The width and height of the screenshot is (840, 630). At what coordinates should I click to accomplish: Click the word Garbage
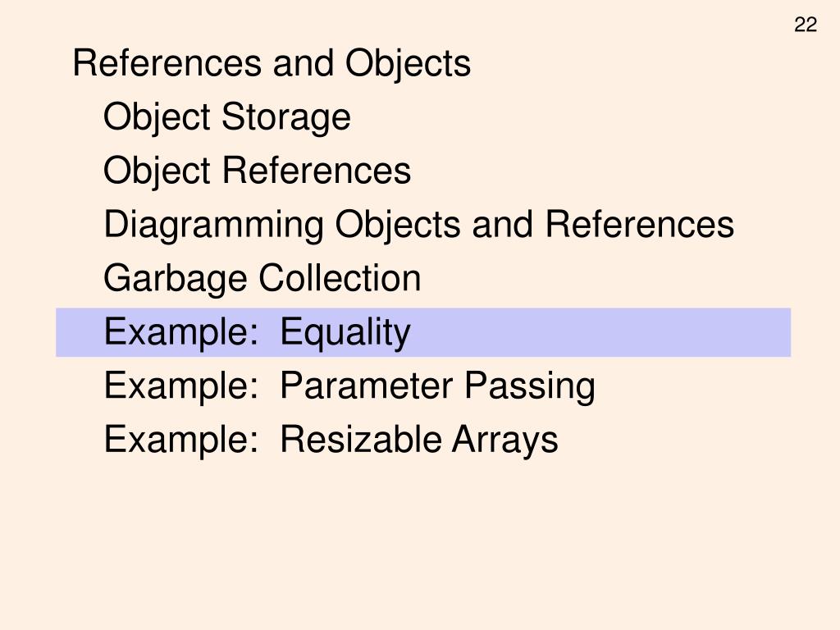[x=176, y=278]
